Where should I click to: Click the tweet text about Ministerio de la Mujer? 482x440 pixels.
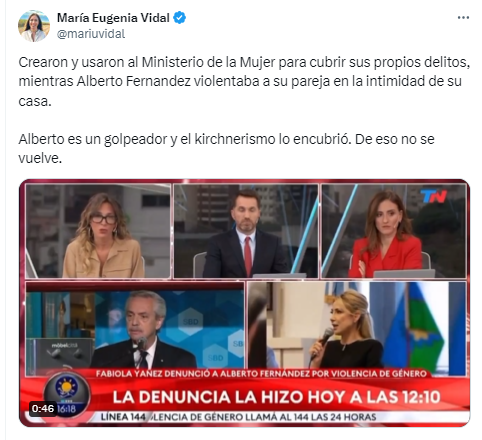tap(244, 81)
